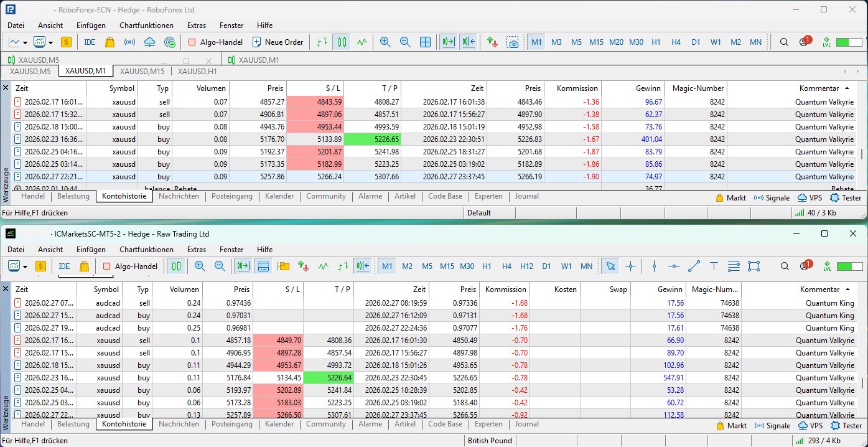Image resolution: width=868 pixels, height=447 pixels.
Task: Switch to the XAUUSD,H1 chart tab
Action: [197, 72]
